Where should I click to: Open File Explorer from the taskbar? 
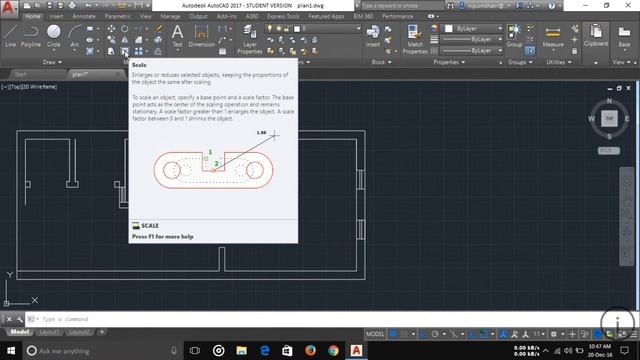(x=242, y=351)
